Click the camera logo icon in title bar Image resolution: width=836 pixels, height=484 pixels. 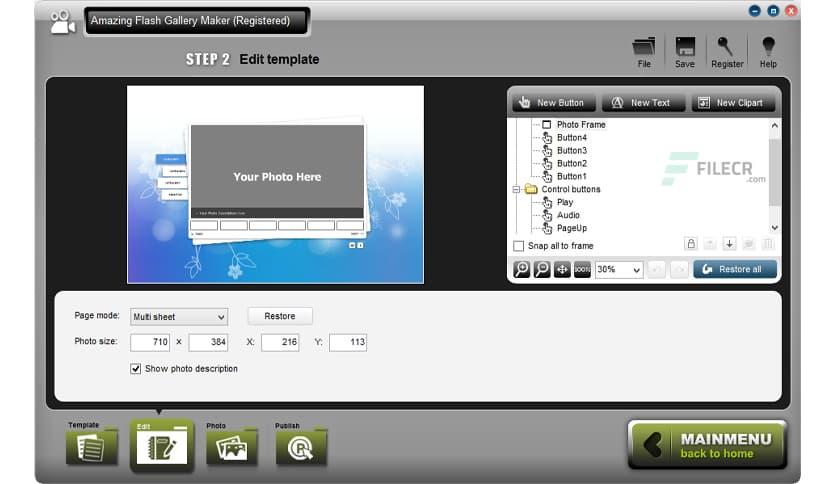click(62, 22)
